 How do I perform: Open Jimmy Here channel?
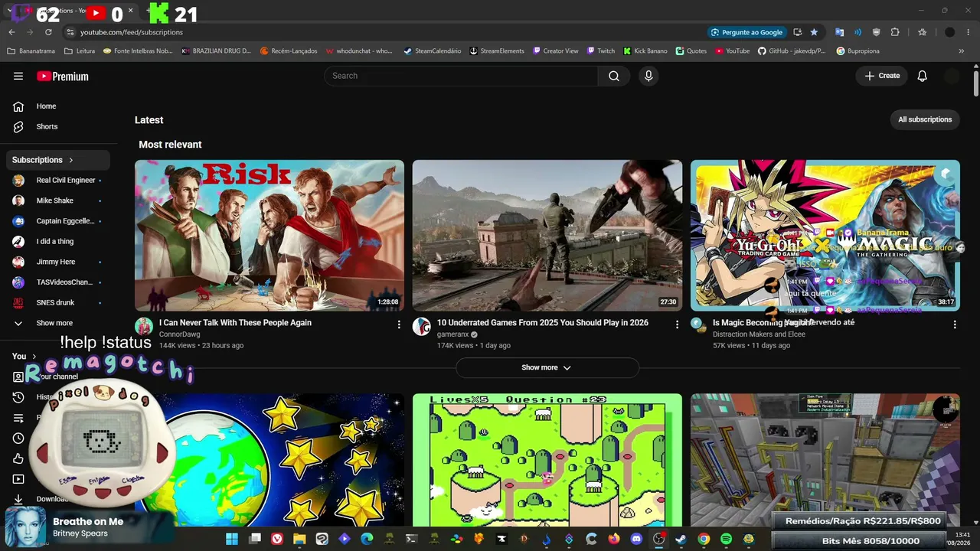click(x=59, y=262)
